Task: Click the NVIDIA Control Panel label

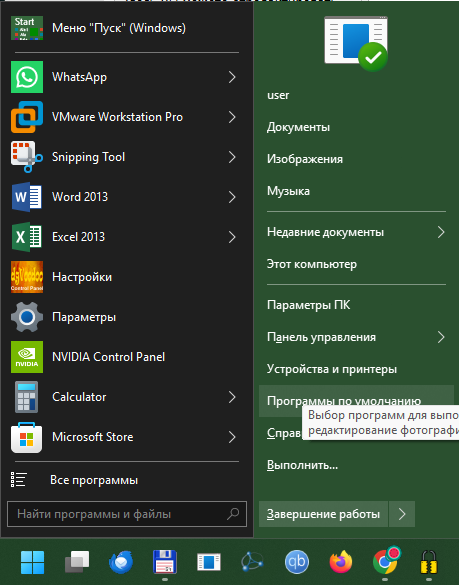Action: click(108, 357)
